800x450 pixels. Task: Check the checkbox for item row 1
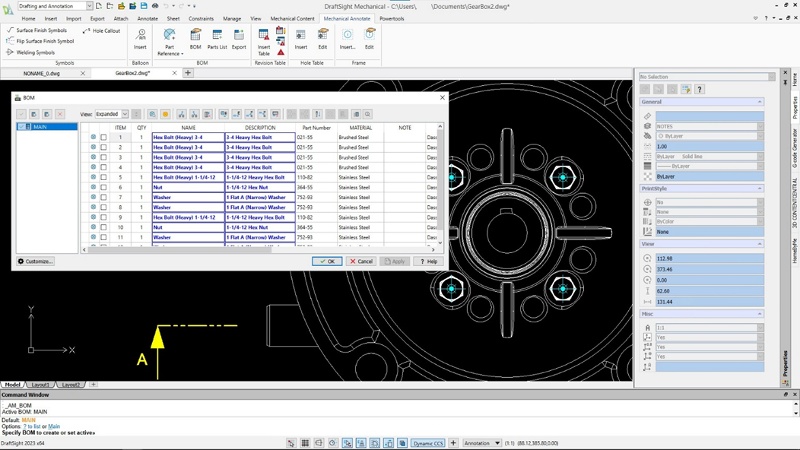103,137
